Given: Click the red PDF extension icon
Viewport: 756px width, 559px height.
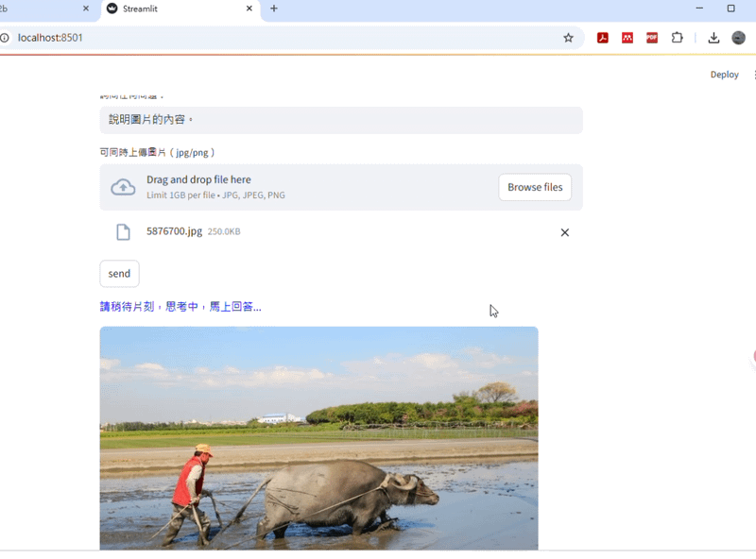Looking at the screenshot, I should (652, 38).
